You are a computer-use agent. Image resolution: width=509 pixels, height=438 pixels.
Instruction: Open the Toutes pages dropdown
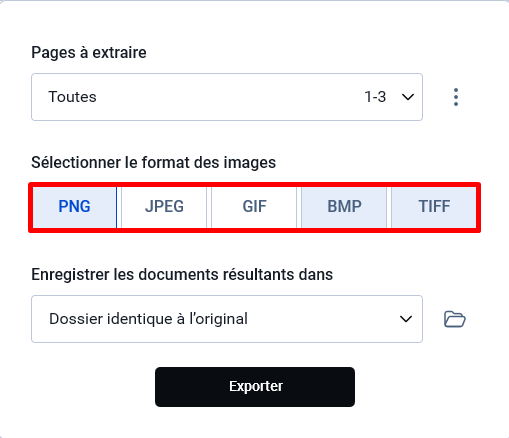[227, 97]
